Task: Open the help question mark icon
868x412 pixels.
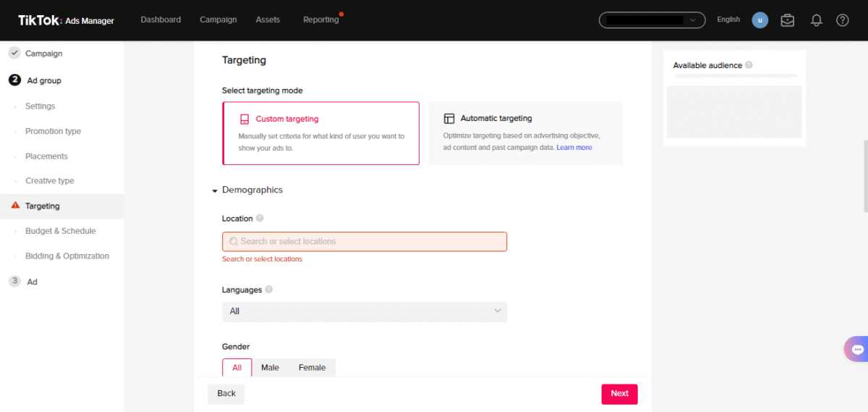Action: pos(843,20)
